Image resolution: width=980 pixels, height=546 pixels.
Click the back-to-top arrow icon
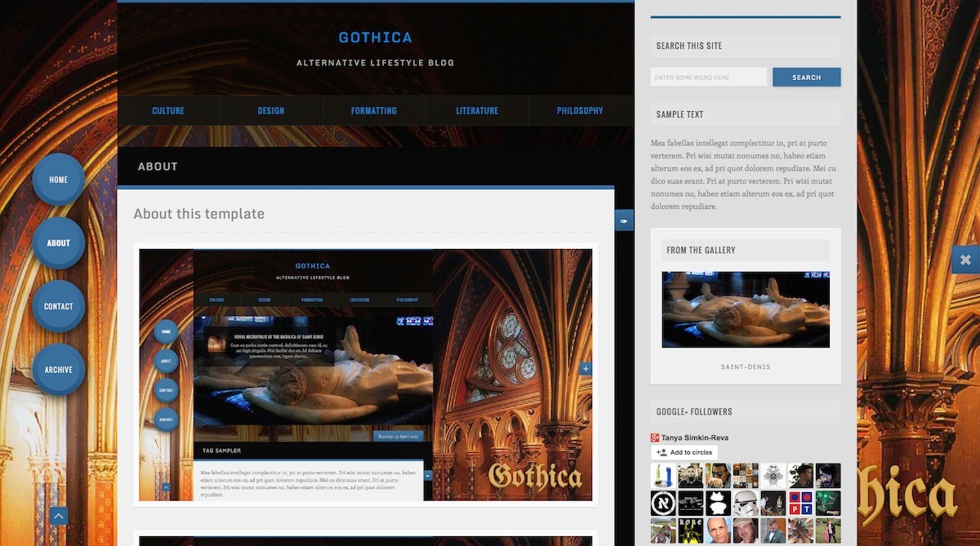coord(58,516)
